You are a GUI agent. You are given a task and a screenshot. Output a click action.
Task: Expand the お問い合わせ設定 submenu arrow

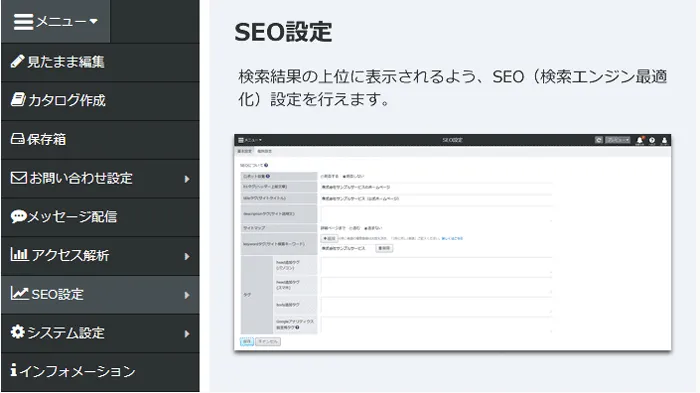click(187, 179)
